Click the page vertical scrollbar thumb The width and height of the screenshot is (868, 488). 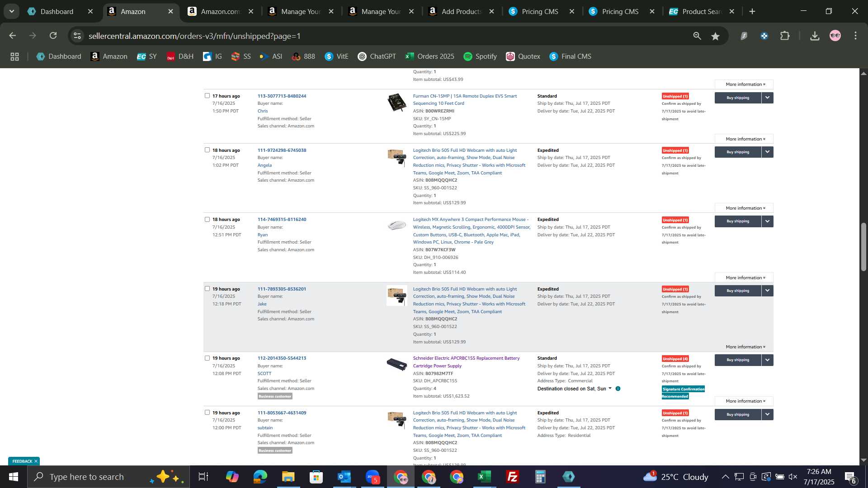(863, 247)
